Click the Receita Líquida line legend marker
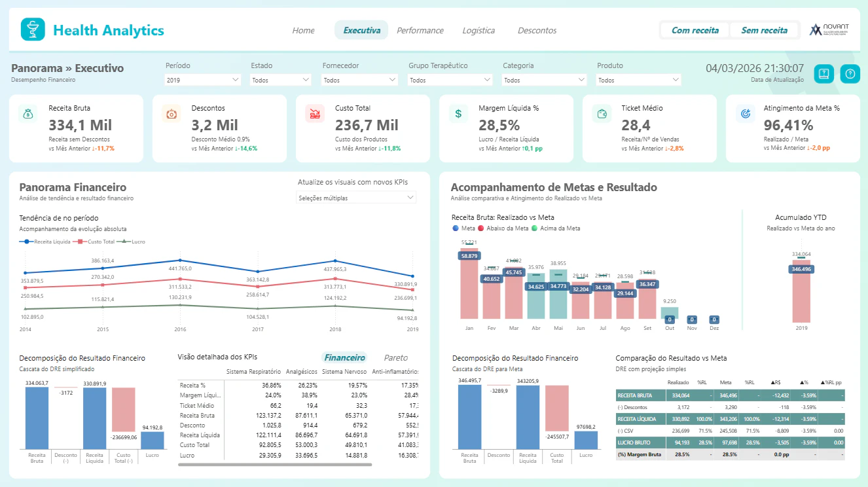This screenshot has width=868, height=487. (26, 242)
